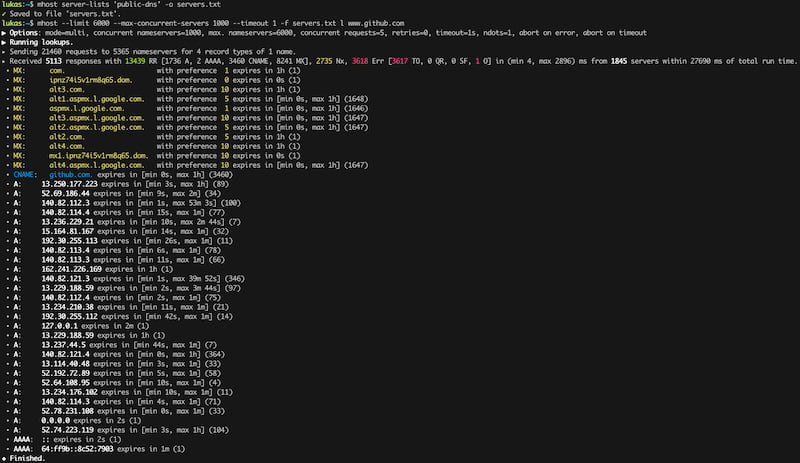800x463 pixels.
Task: Click the CNAME value "github.com."
Action: tap(71, 175)
